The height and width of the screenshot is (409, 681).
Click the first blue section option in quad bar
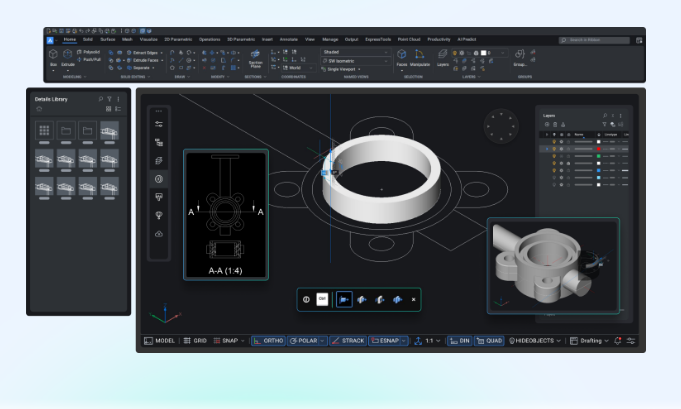click(344, 300)
